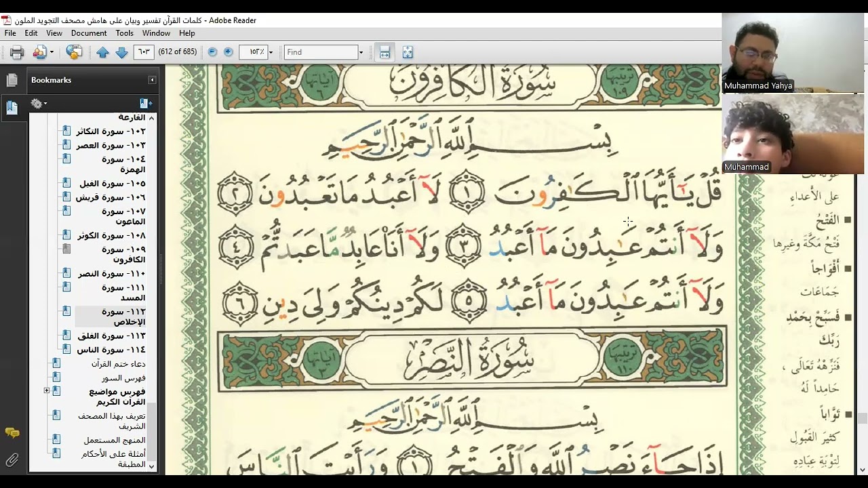Open the Tools menu

click(x=125, y=33)
